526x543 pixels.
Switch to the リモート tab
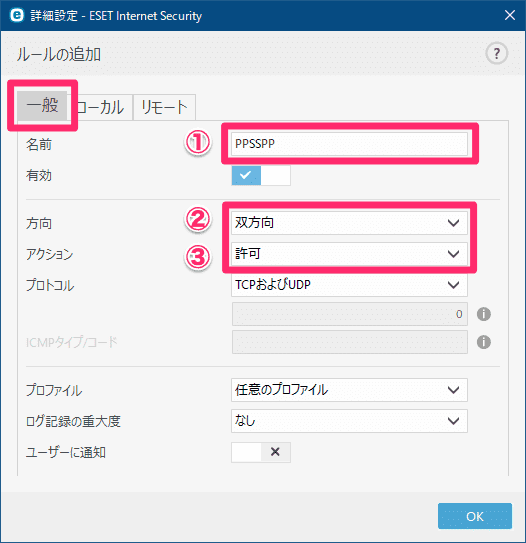164,107
